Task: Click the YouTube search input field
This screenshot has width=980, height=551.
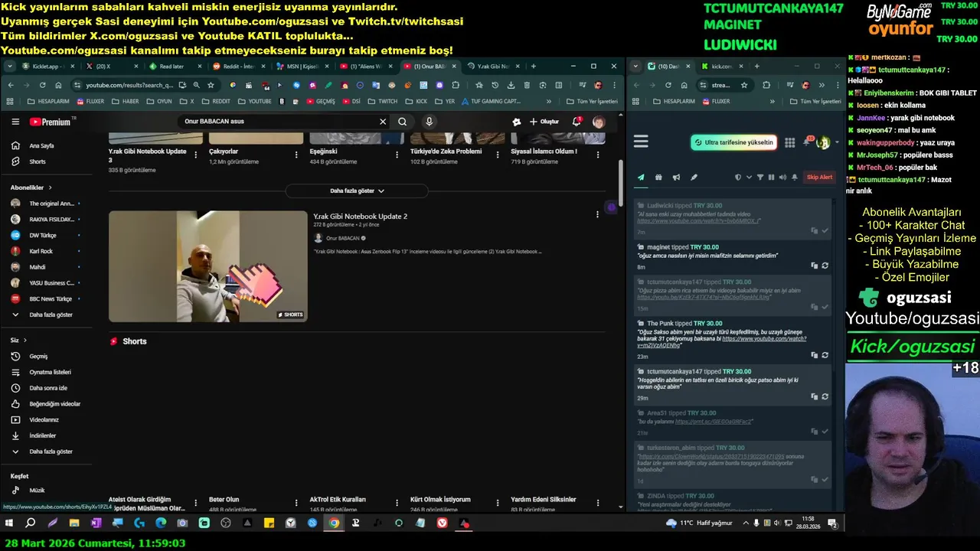Action: (279, 121)
